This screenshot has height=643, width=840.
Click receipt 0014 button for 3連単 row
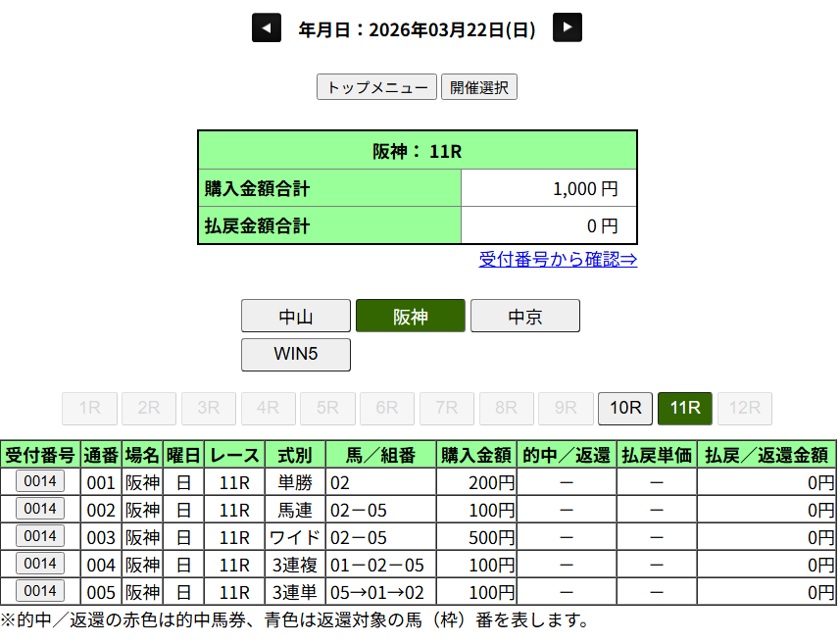point(40,591)
